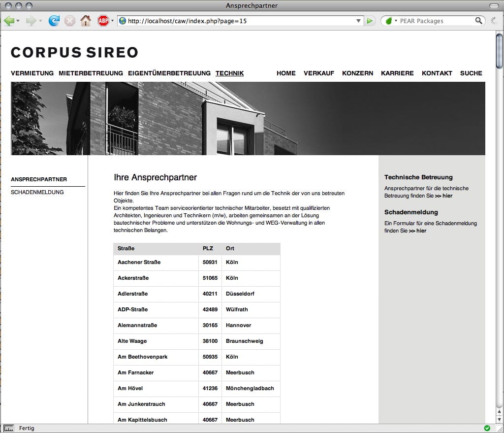Select the Am Farnacker table entry
The height and width of the screenshot is (433, 504).
tap(136, 372)
